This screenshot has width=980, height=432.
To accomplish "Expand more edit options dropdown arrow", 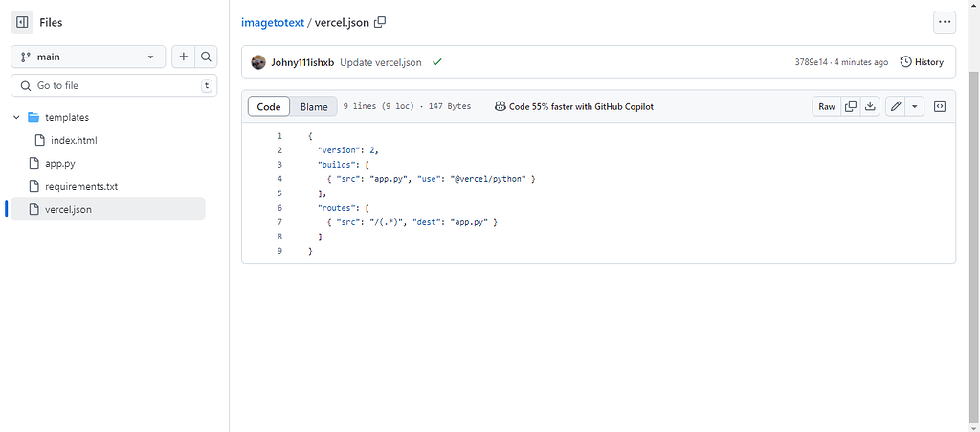I will (x=915, y=106).
